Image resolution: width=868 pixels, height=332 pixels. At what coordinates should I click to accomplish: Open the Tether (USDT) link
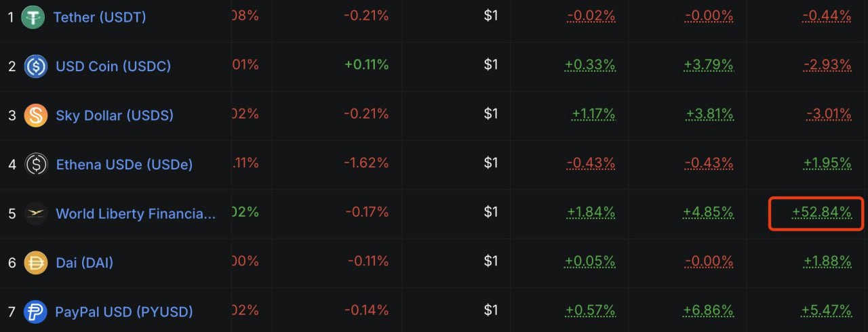point(99,17)
